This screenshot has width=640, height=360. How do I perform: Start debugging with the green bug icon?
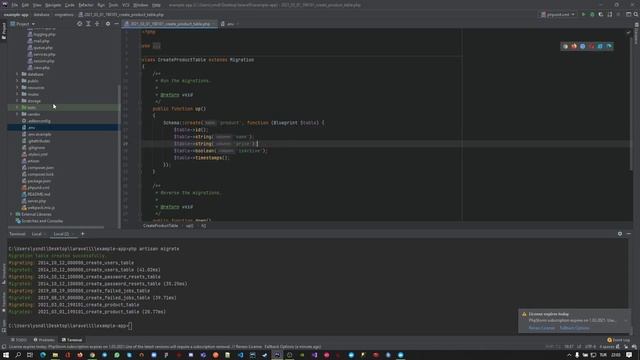(x=592, y=14)
